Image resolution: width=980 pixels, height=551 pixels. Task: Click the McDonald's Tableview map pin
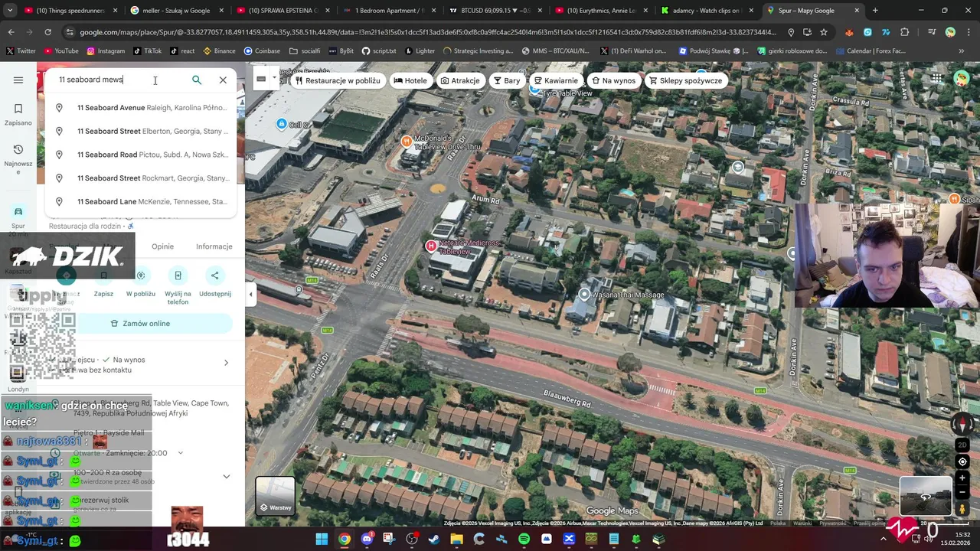click(407, 141)
